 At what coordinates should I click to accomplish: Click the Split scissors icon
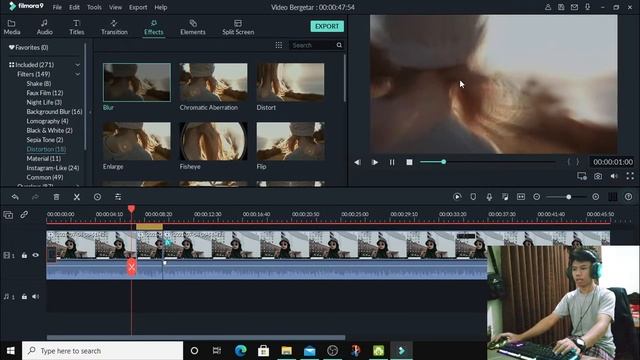coord(77,197)
